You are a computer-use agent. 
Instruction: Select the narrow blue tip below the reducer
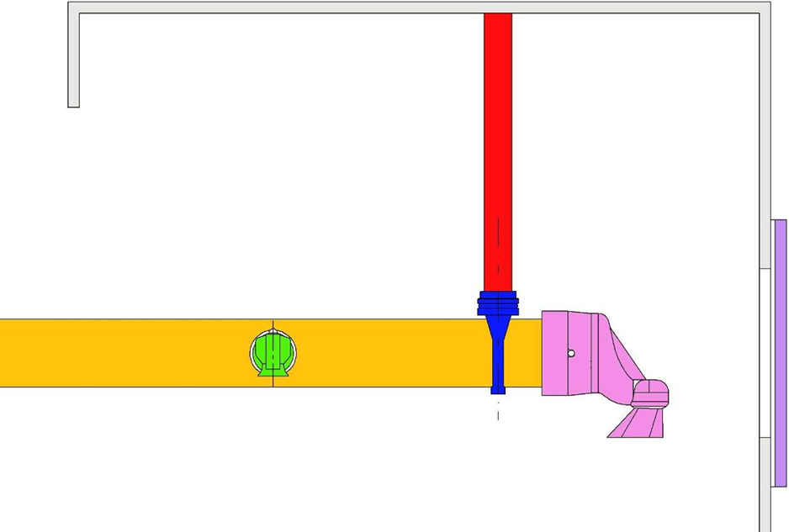[x=498, y=388]
